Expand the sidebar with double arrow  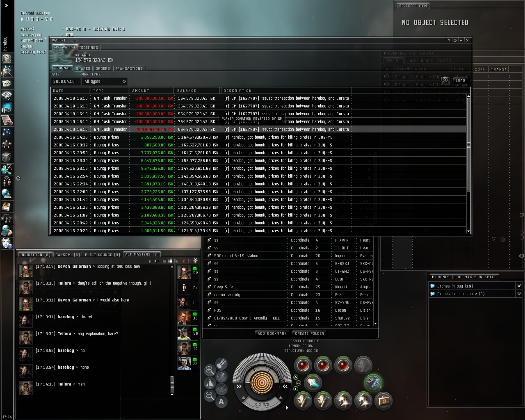point(6,5)
